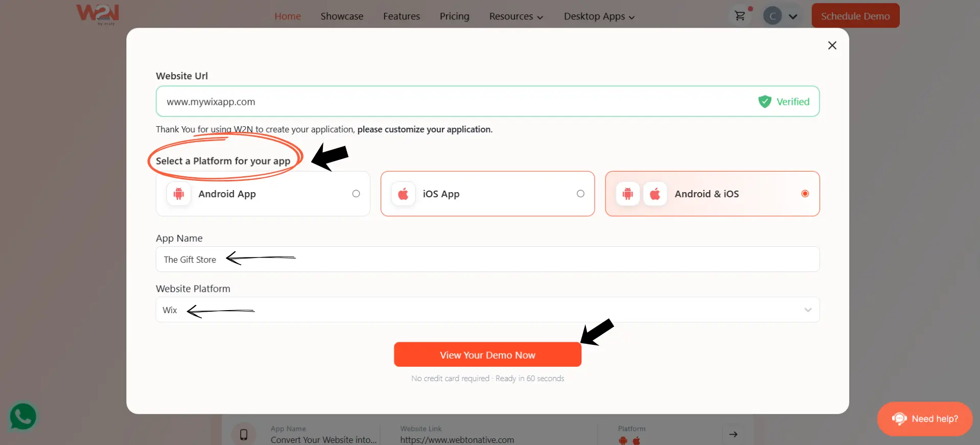
Task: Expand the Desktop Apps menu
Action: (x=599, y=16)
